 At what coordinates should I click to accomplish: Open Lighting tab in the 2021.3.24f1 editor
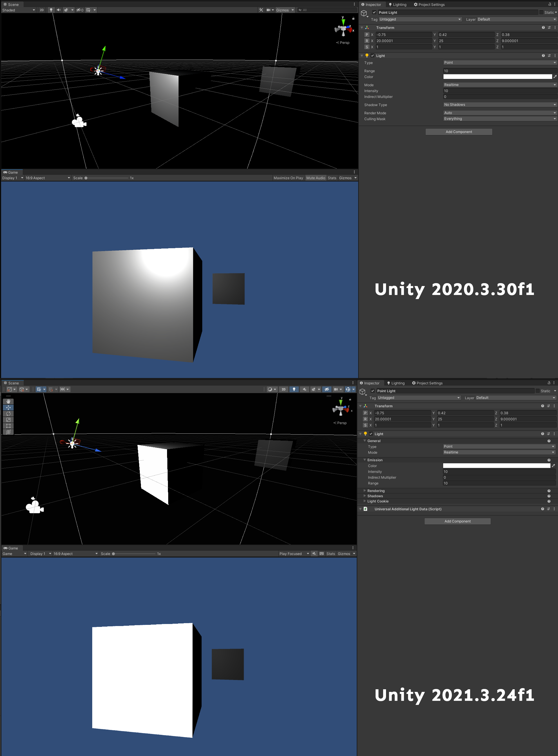click(396, 383)
